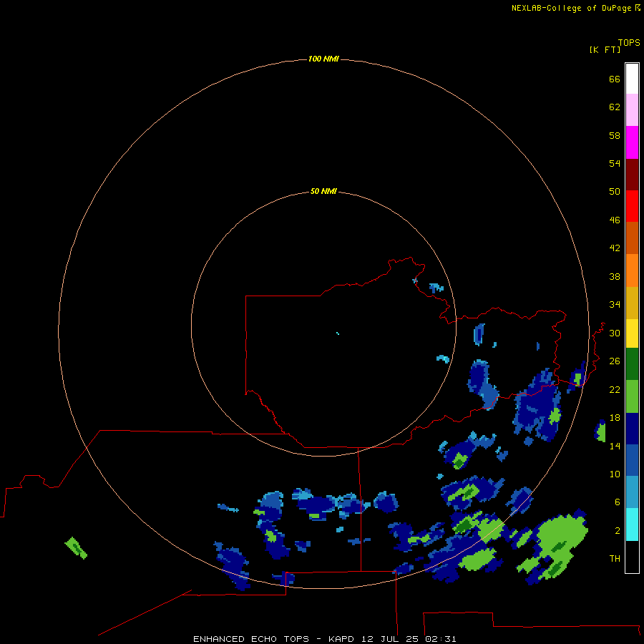Click the 62 legend value label
Image resolution: width=644 pixels, height=644 pixels.
(x=615, y=107)
